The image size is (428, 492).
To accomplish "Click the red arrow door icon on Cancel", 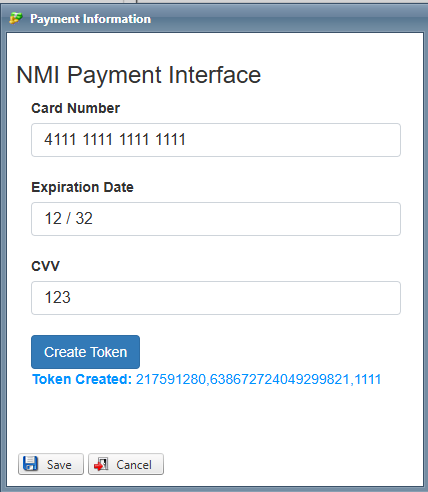I will (101, 464).
